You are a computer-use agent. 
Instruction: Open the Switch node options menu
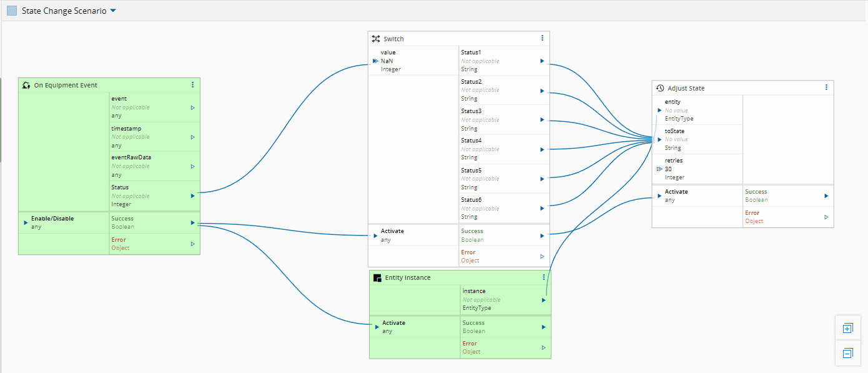click(542, 38)
